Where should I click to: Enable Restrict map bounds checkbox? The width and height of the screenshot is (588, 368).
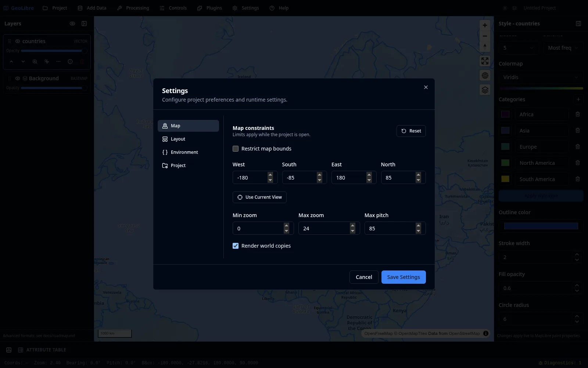(x=236, y=149)
